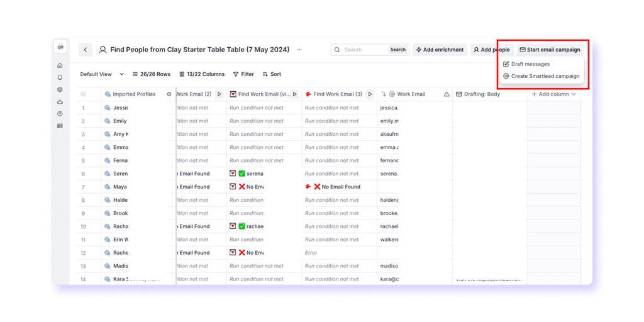Click the back arrow button

click(x=86, y=50)
